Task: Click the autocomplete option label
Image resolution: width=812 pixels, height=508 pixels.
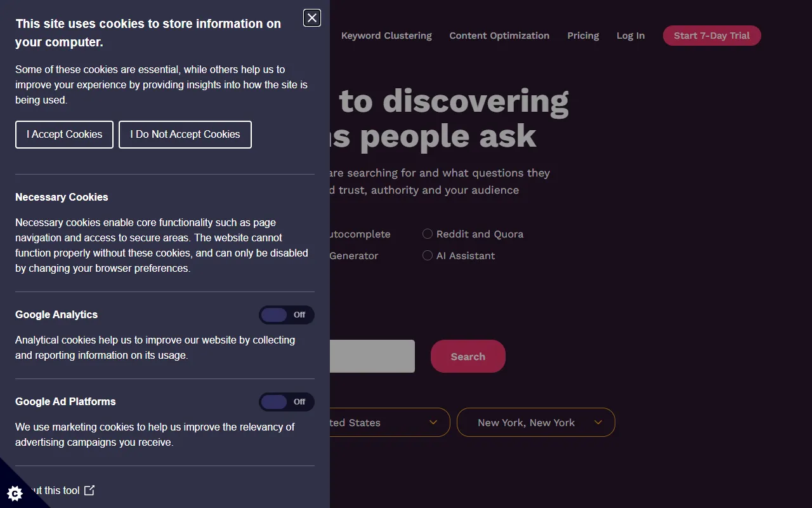Action: click(x=360, y=234)
